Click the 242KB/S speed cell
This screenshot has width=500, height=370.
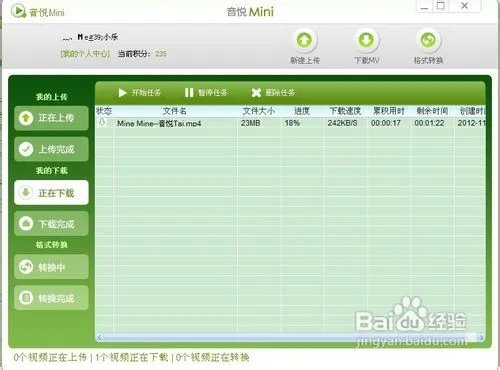(342, 123)
